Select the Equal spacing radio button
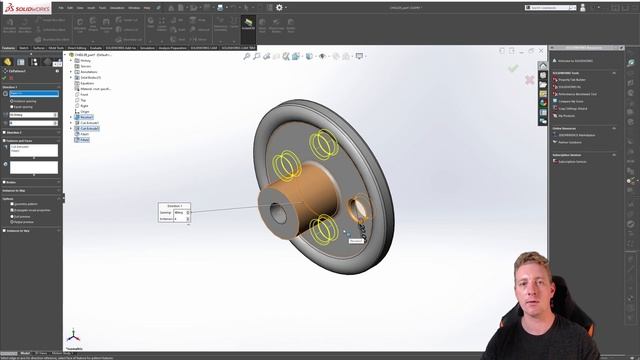The width and height of the screenshot is (640, 360). click(x=12, y=107)
